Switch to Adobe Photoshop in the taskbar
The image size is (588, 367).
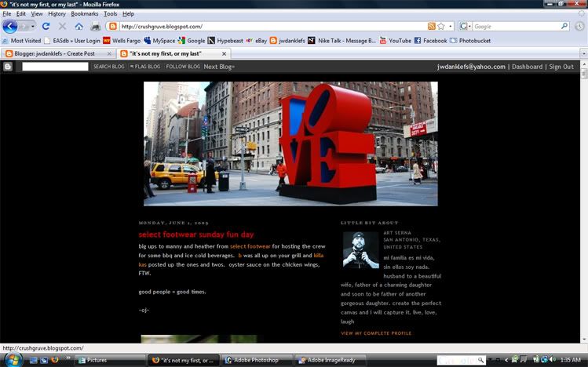[257, 360]
